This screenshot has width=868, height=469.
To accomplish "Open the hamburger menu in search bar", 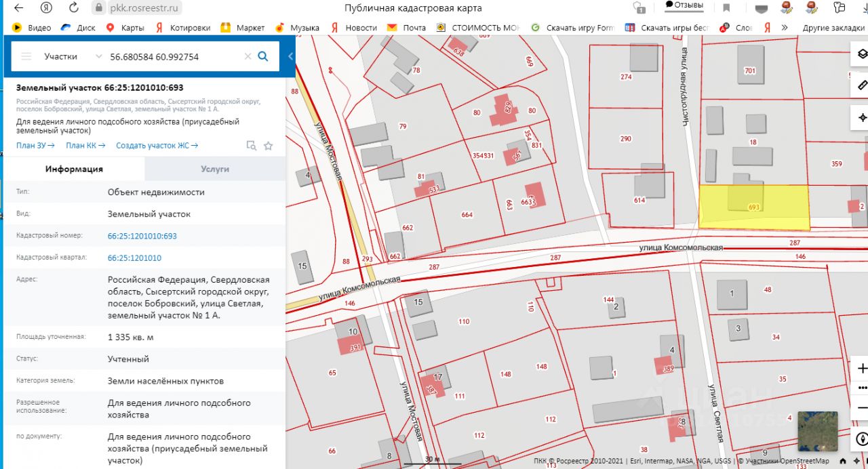I will coord(26,56).
